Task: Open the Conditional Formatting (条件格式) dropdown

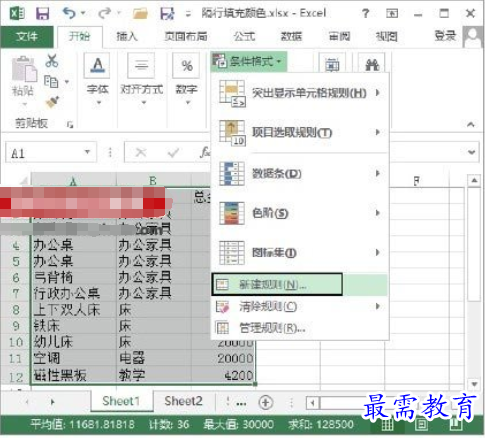Action: click(248, 62)
